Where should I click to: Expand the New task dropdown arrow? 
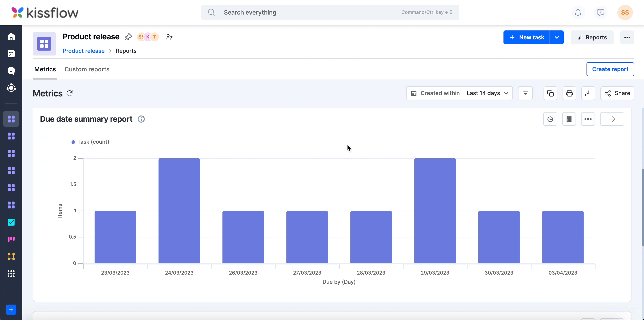coord(557,38)
